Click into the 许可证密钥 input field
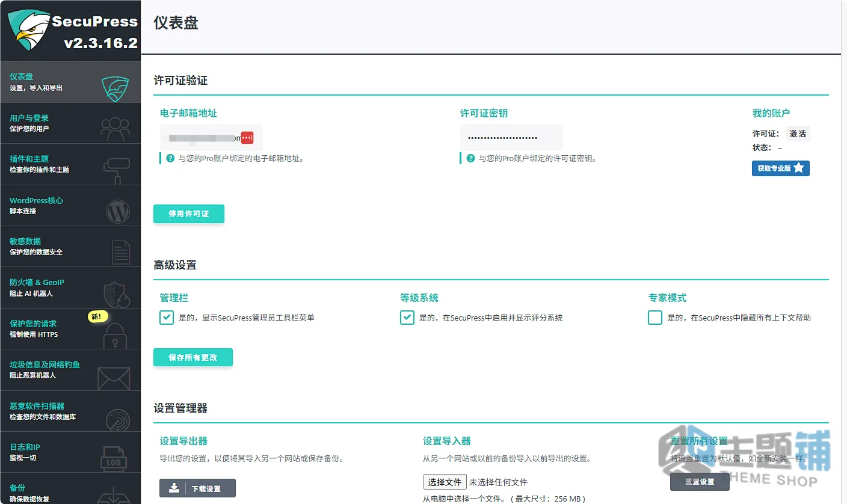The image size is (847, 504). tap(511, 138)
